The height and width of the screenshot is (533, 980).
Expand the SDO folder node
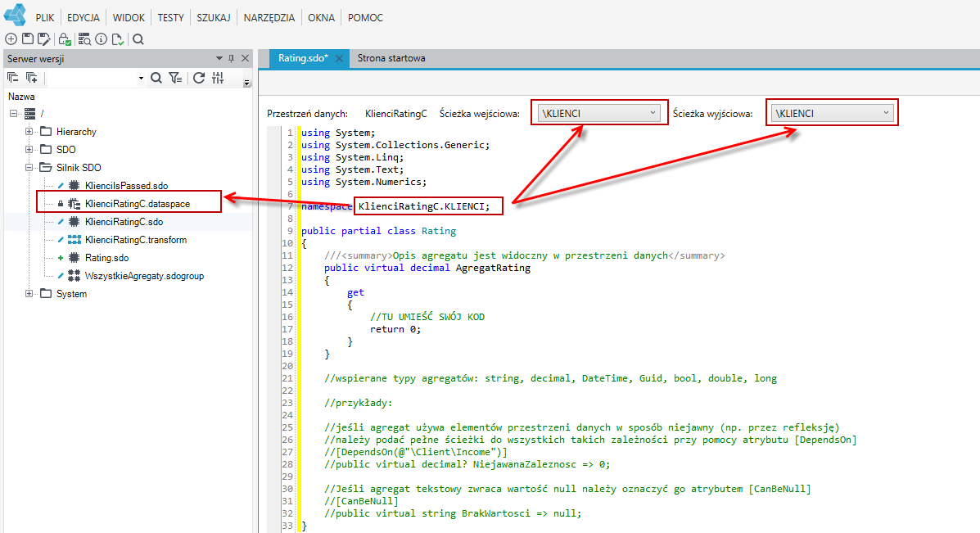[29, 149]
